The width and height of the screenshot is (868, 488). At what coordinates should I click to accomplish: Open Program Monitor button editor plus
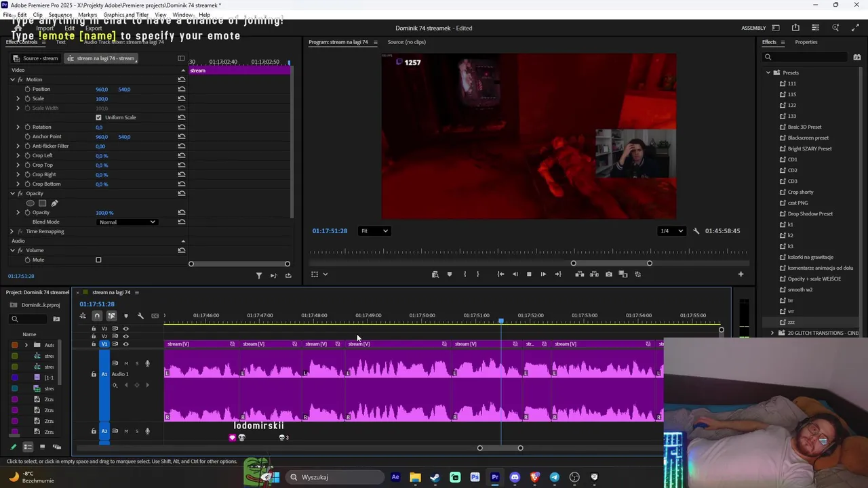(x=741, y=274)
